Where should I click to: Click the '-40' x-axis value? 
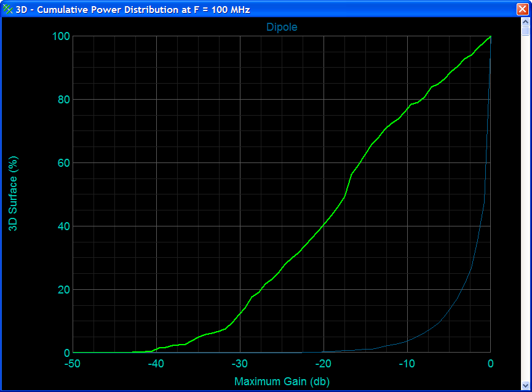point(156,364)
